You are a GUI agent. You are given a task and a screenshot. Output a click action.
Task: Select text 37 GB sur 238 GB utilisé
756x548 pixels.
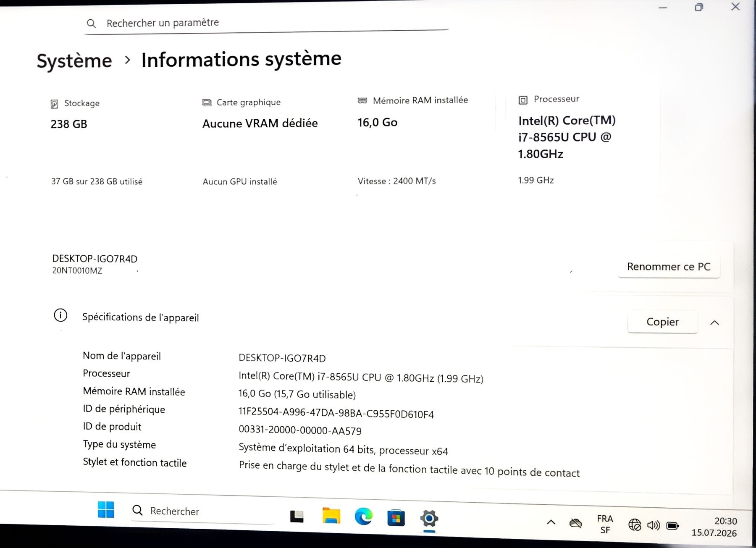(x=97, y=181)
